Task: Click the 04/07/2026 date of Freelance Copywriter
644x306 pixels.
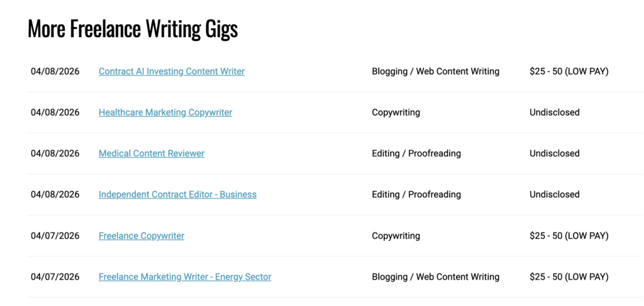Action: tap(55, 236)
